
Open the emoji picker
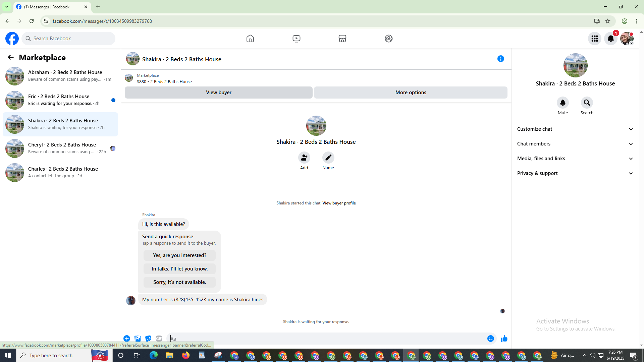(491, 339)
